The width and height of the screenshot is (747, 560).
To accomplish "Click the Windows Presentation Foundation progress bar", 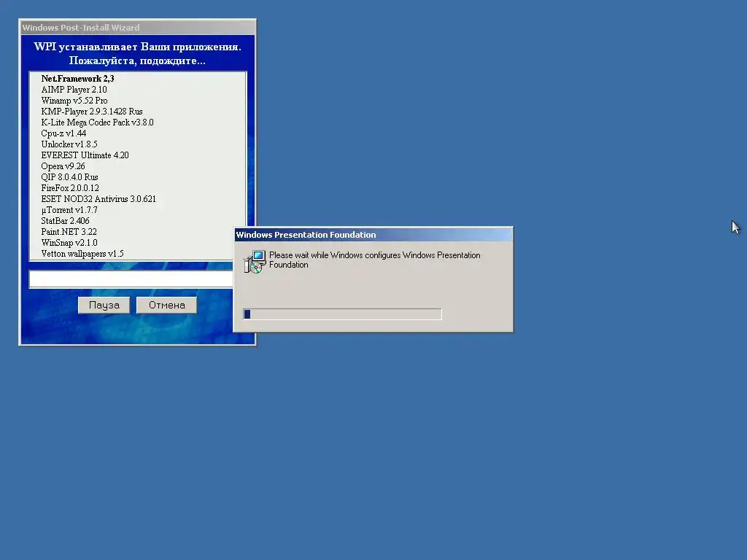I will (x=342, y=314).
